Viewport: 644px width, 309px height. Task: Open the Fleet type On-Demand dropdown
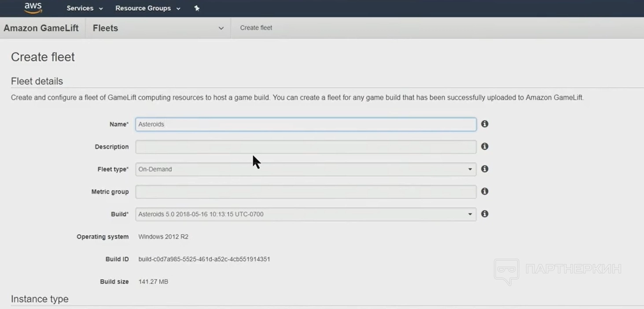[x=305, y=169]
